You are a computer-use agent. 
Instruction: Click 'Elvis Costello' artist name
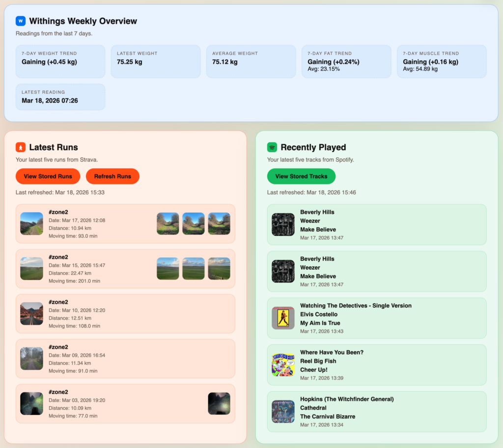pos(319,314)
